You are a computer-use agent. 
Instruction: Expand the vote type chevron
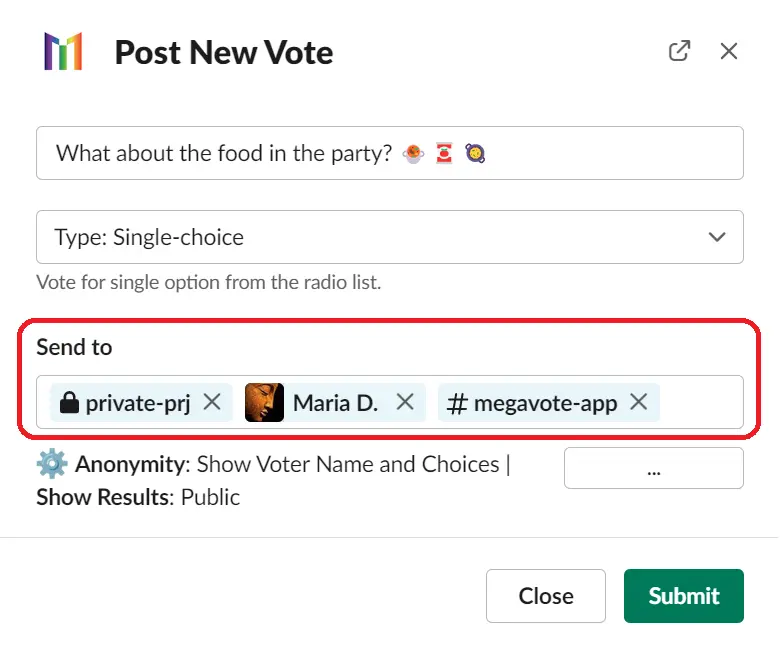point(716,237)
